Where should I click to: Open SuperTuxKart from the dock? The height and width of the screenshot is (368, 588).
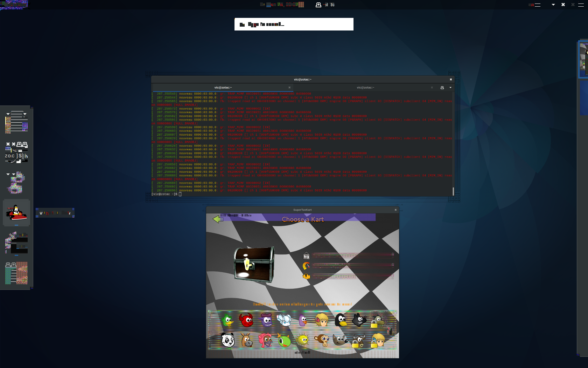tap(16, 212)
